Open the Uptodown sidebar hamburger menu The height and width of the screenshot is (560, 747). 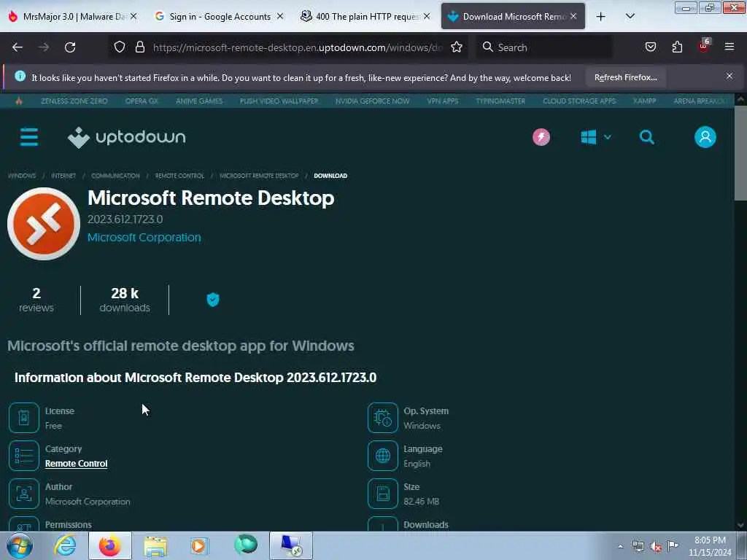tap(29, 137)
